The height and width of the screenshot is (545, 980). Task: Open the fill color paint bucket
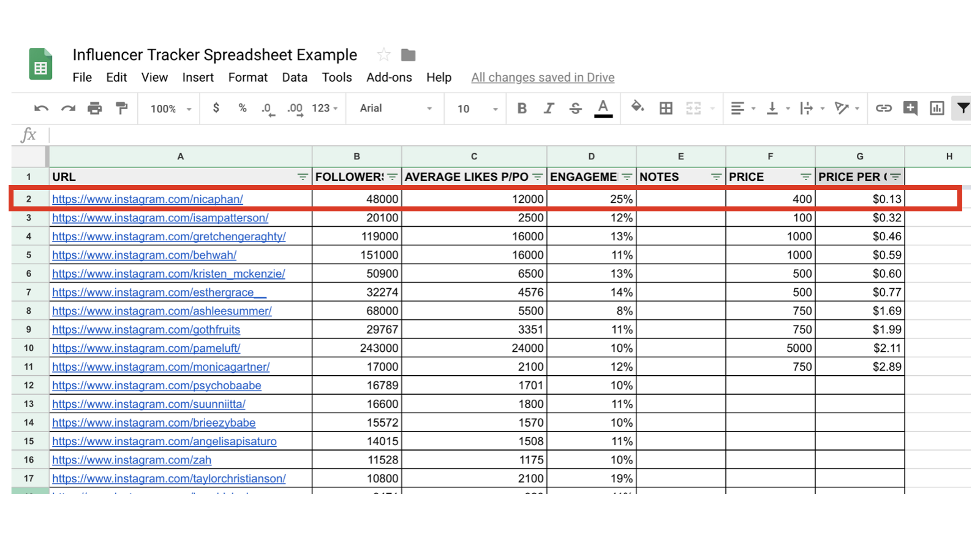click(637, 108)
